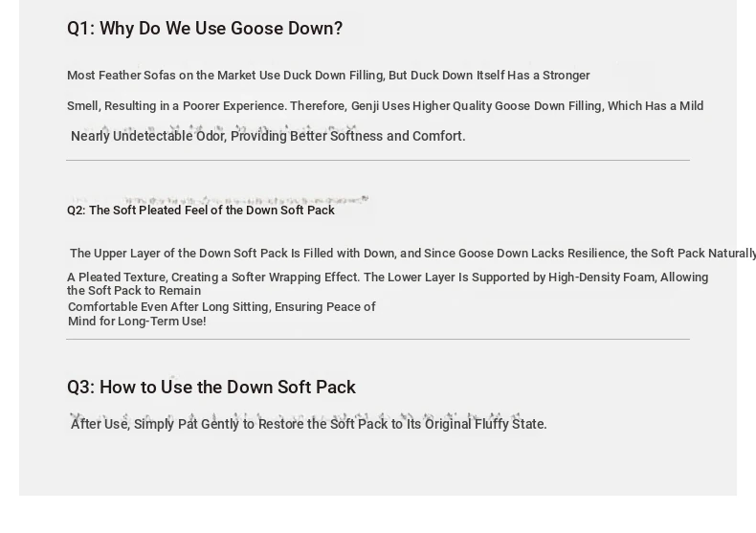Click the line The Upper Layer of the Down Soft Pack
The image size is (756, 533).
[x=412, y=254]
